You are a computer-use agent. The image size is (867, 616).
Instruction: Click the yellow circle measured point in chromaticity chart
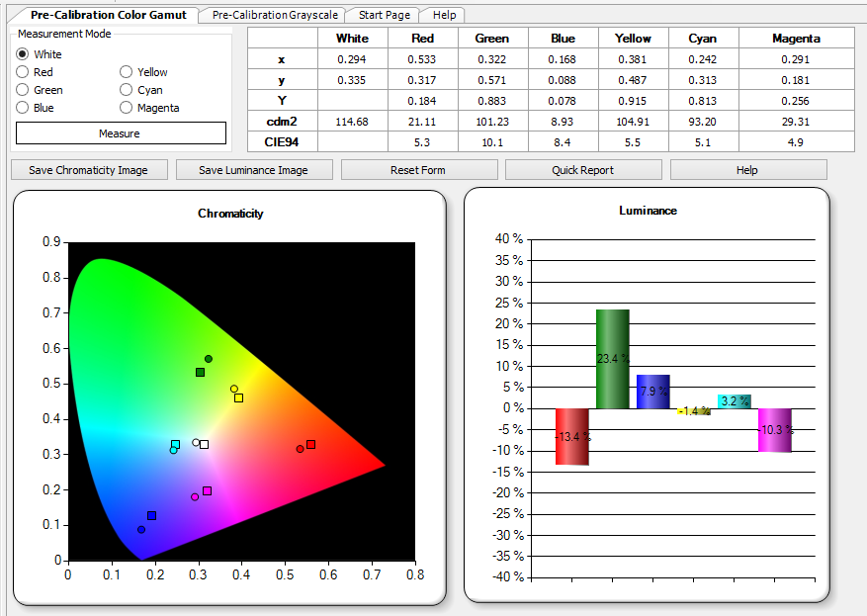tap(234, 389)
